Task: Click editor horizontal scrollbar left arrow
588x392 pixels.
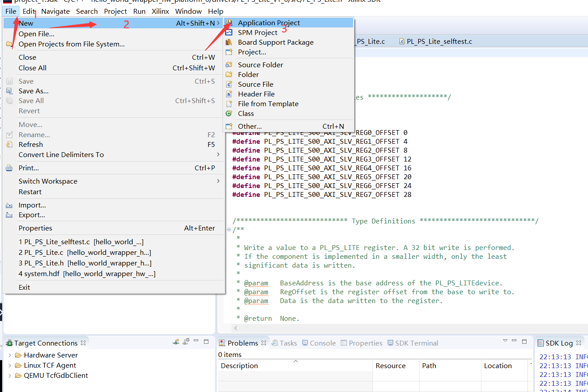Action: coord(236,328)
